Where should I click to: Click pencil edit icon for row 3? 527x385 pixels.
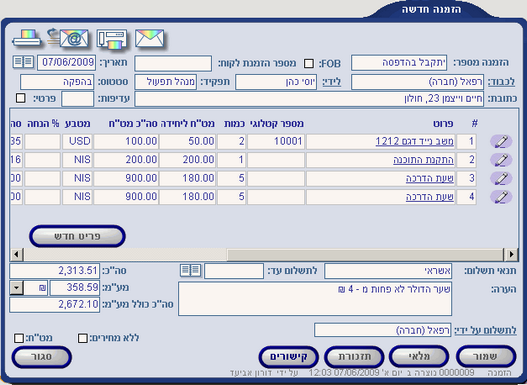[x=501, y=178]
